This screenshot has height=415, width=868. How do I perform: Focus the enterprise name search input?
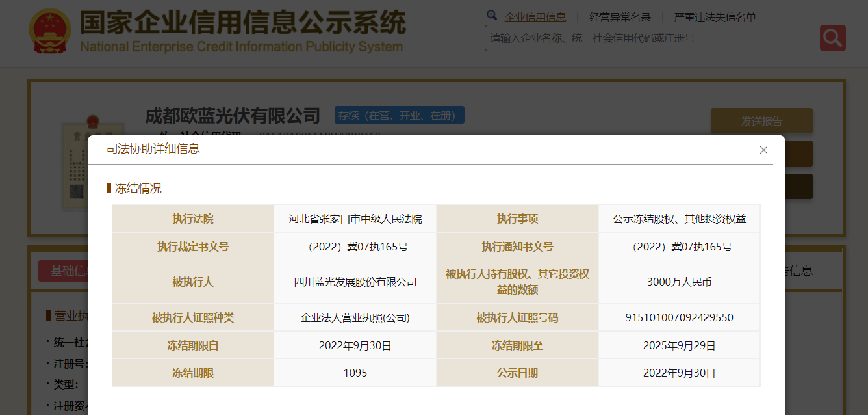[652, 38]
